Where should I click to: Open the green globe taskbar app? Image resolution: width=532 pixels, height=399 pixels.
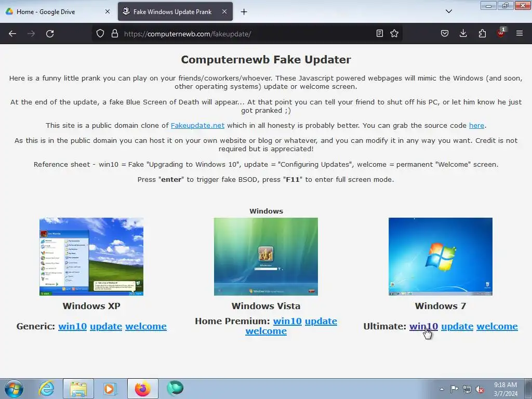pyautogui.click(x=175, y=389)
